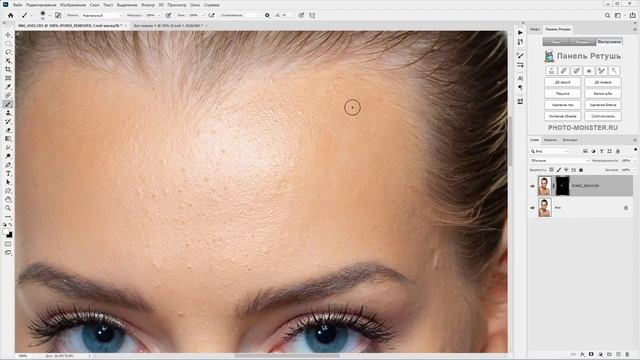This screenshot has height=360, width=640.
Task: Select the Lasso tool
Action: (8, 52)
